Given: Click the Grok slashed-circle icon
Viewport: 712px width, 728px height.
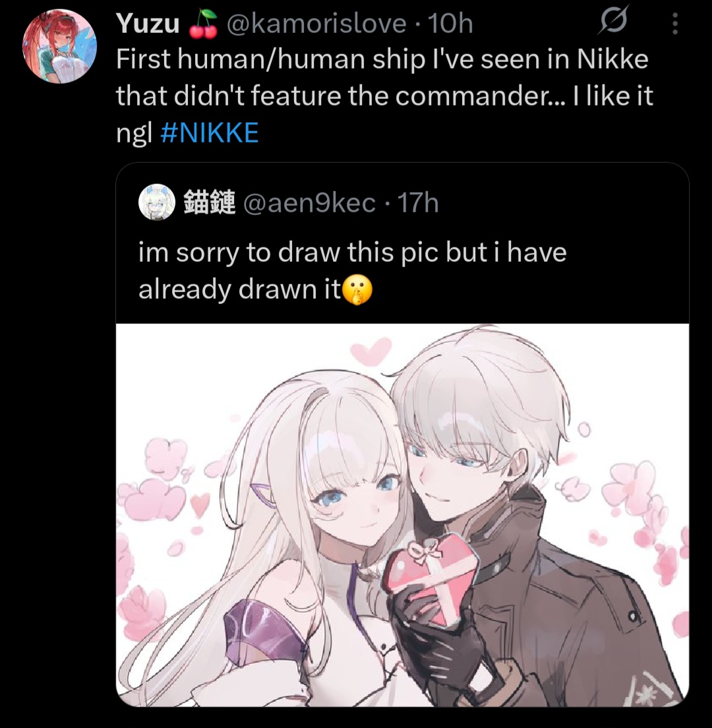Looking at the screenshot, I should pos(613,22).
